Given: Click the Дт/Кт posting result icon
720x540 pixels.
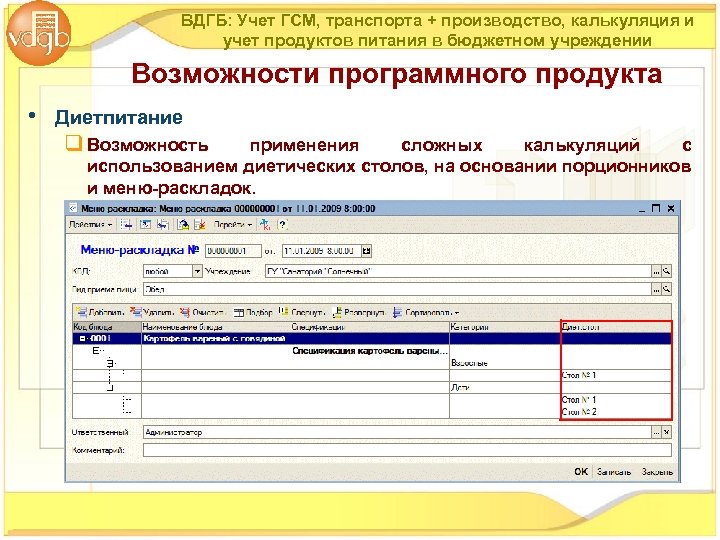Looking at the screenshot, I should [265, 225].
